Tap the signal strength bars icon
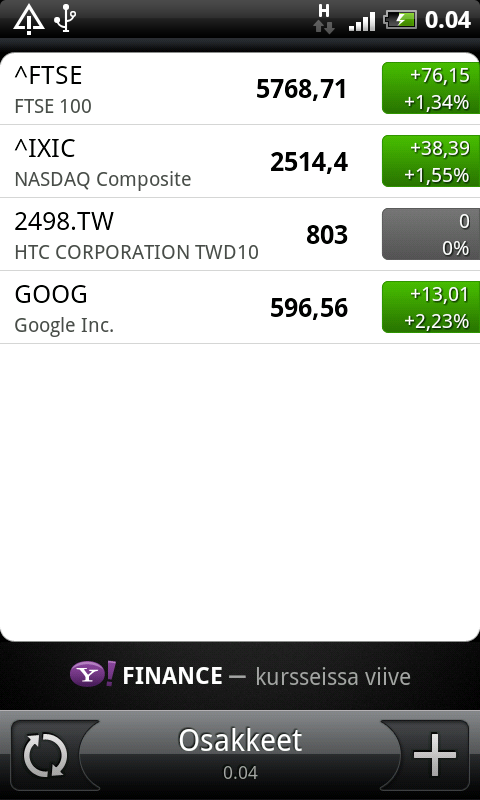Screen dimensions: 480x800 tap(362, 21)
